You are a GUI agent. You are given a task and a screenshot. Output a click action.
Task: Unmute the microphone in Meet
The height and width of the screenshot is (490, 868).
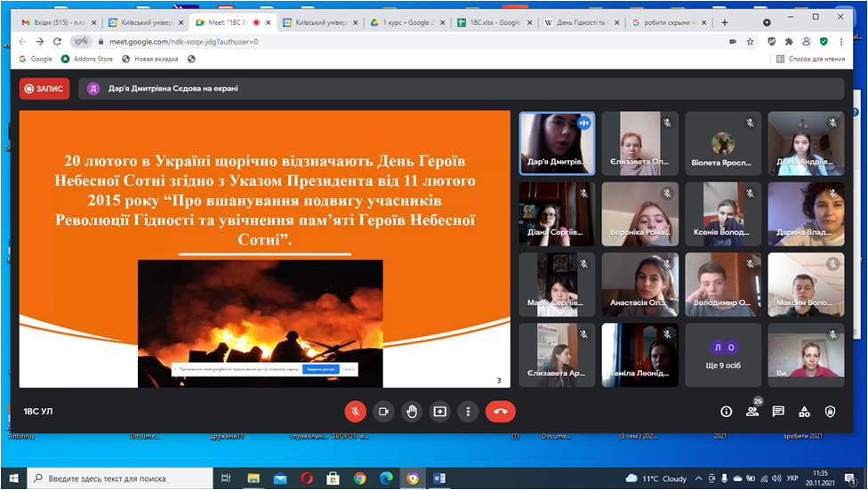(355, 411)
